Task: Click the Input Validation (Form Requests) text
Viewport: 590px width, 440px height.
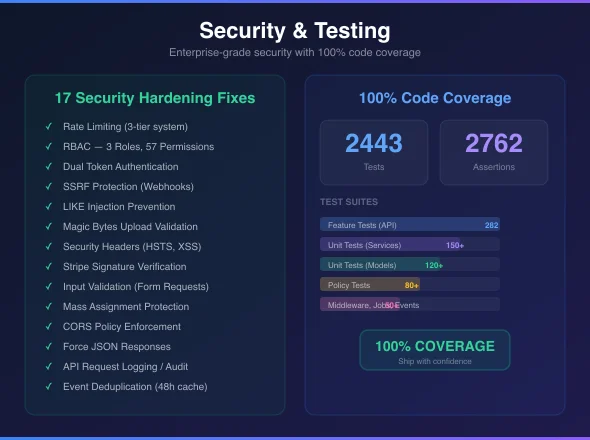Action: coord(136,286)
